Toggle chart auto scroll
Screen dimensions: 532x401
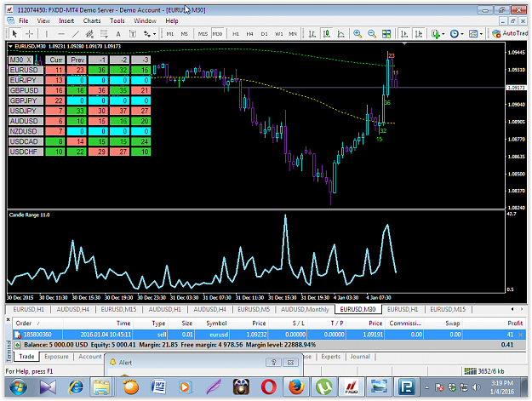tap(404, 33)
